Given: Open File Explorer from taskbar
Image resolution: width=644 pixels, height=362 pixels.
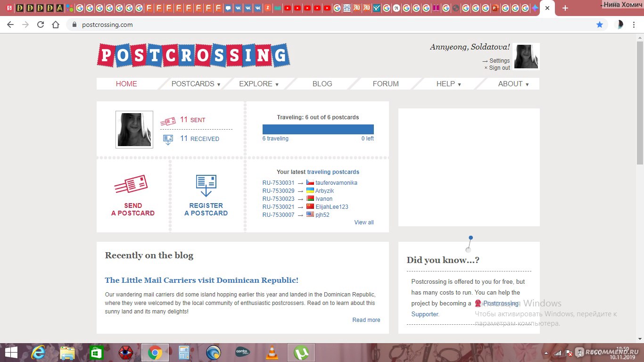Looking at the screenshot, I should pos(67,353).
